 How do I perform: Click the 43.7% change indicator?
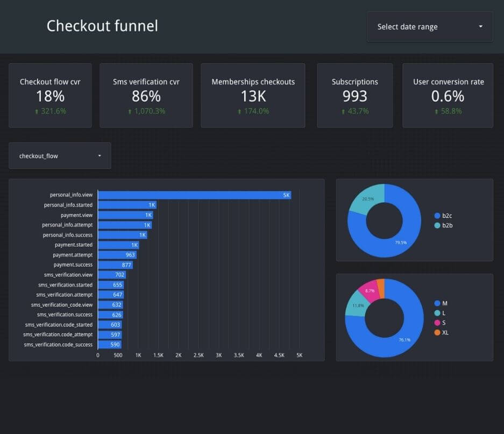pos(355,111)
